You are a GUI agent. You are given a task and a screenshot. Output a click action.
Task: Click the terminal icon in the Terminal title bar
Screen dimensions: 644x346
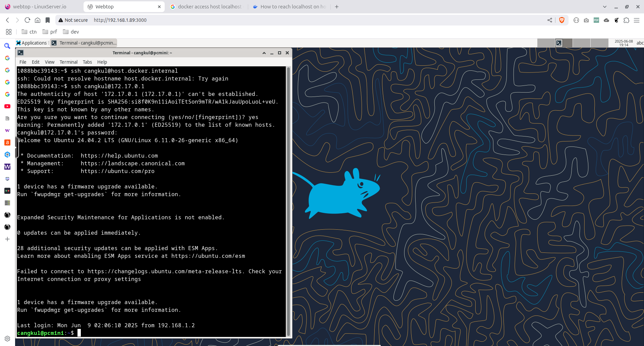pyautogui.click(x=20, y=53)
